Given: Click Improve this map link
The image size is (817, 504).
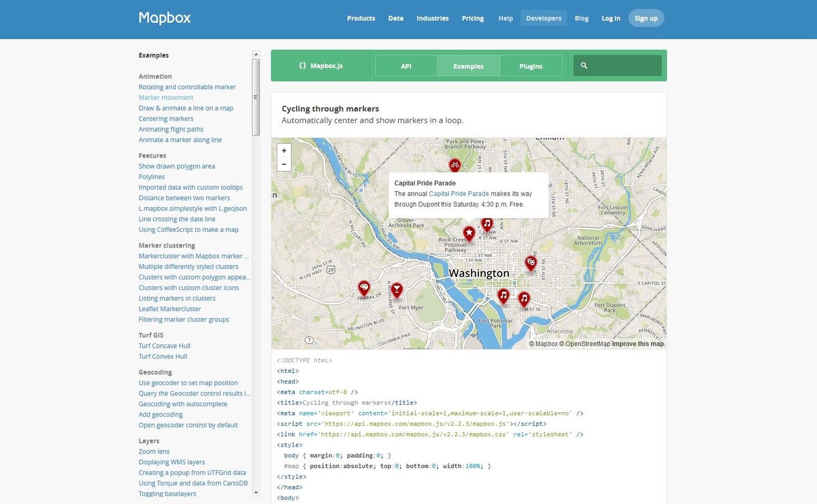Looking at the screenshot, I should pyautogui.click(x=638, y=344).
